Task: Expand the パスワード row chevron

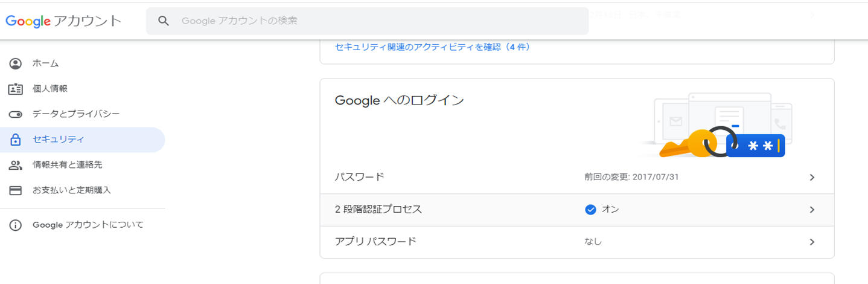Action: 812,178
